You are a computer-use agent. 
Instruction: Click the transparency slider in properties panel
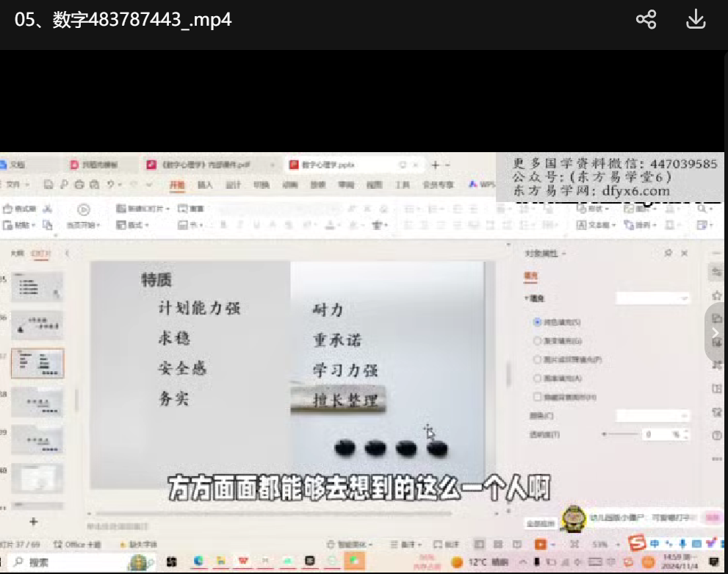click(x=617, y=434)
